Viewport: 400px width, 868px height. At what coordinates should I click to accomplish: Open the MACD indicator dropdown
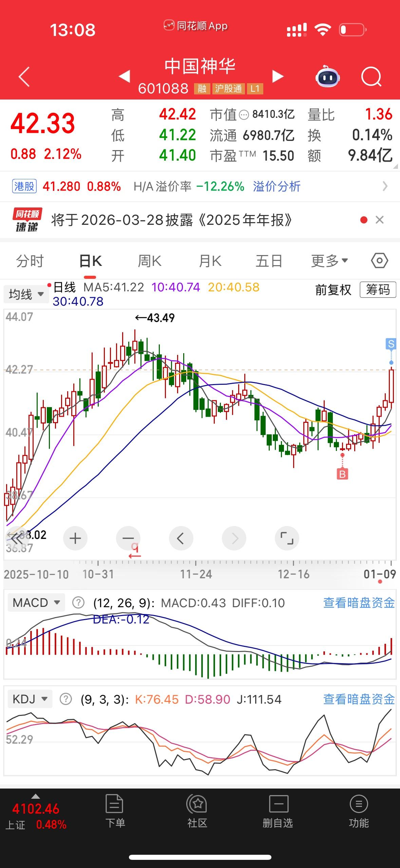click(36, 603)
